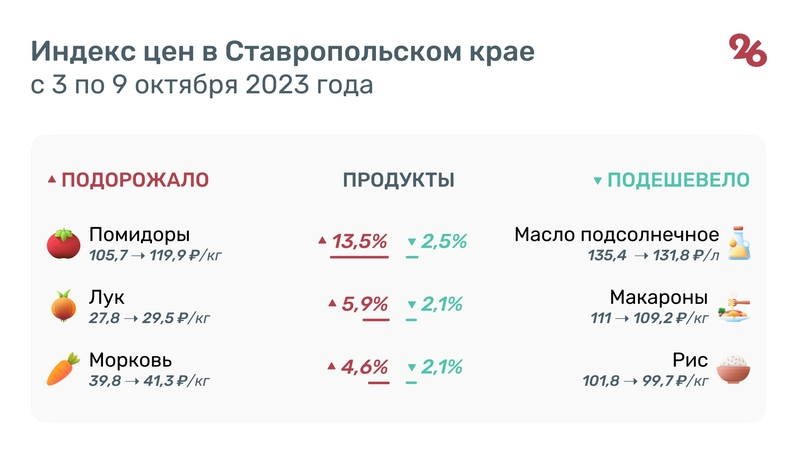The height and width of the screenshot is (452, 800).
Task: Click the 2,5% oil price decrease
Action: [443, 241]
